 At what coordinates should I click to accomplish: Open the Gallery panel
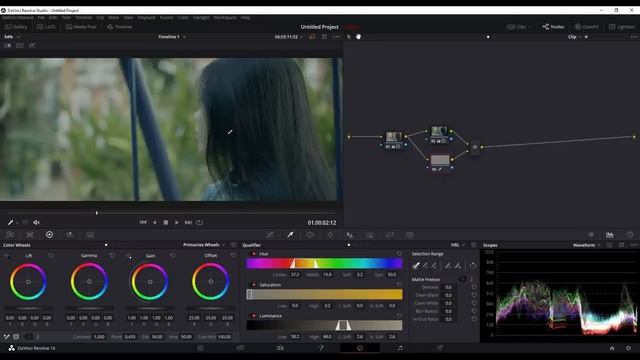coord(16,27)
